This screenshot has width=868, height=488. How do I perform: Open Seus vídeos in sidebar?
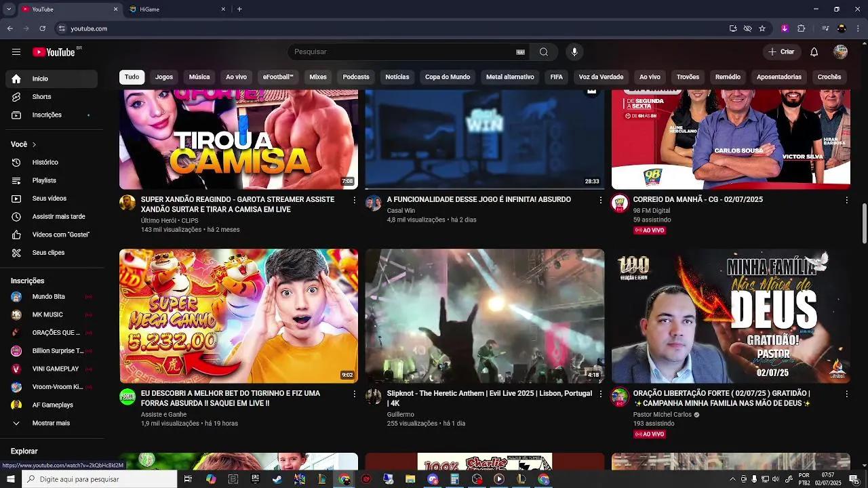tap(52, 199)
